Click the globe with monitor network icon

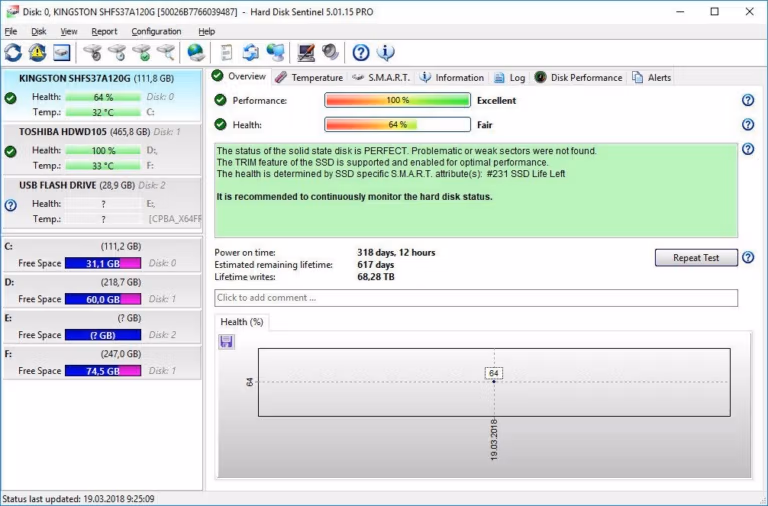(275, 52)
